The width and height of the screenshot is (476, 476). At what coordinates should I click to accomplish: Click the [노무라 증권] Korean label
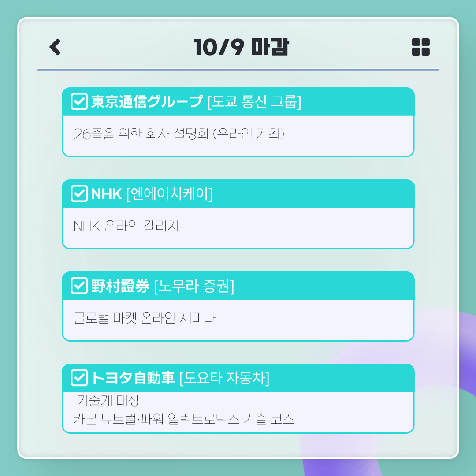(x=194, y=286)
